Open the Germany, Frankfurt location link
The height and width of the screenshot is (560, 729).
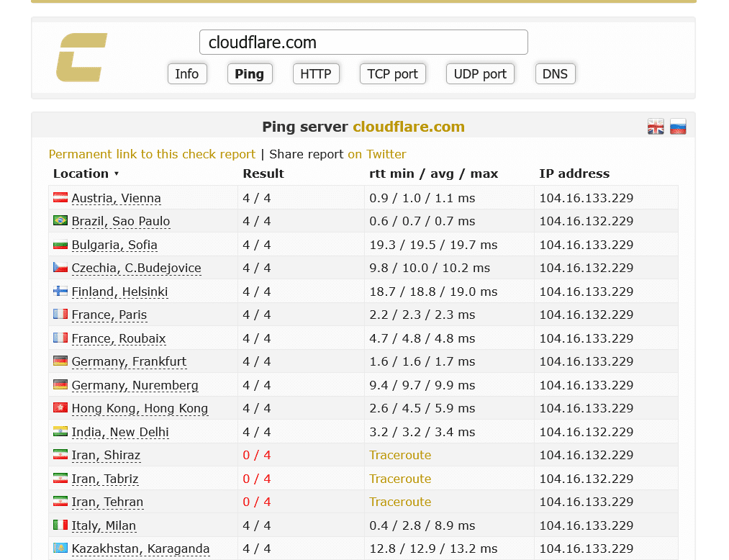[129, 361]
